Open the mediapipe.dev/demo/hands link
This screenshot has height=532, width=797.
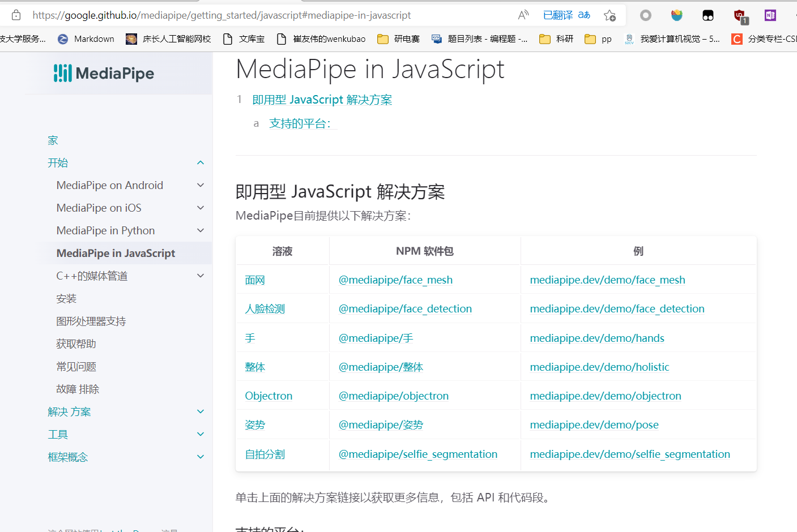(597, 338)
